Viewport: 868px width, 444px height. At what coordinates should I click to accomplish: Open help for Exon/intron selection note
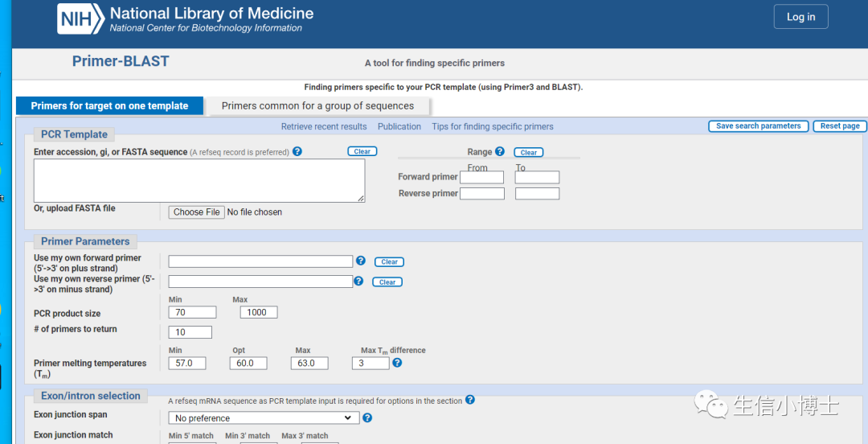pos(470,400)
